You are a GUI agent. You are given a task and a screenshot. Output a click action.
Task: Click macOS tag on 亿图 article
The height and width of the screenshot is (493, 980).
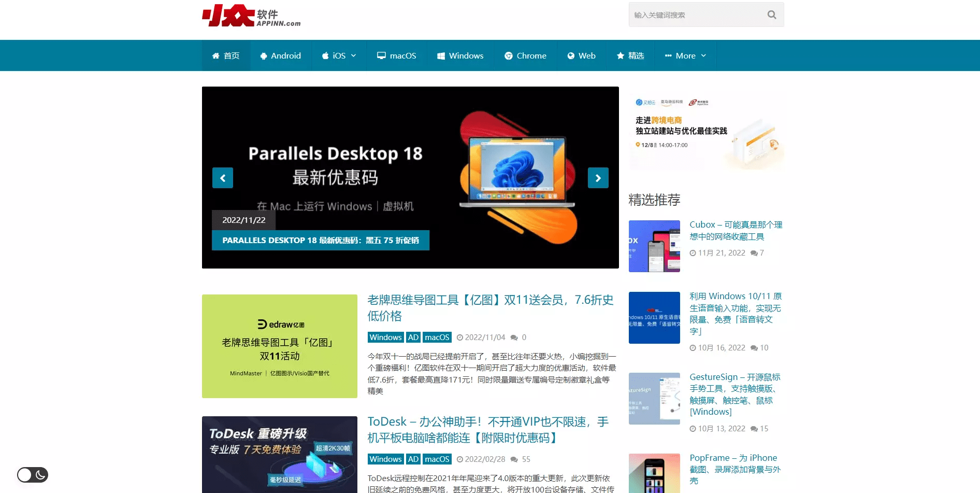click(x=437, y=337)
